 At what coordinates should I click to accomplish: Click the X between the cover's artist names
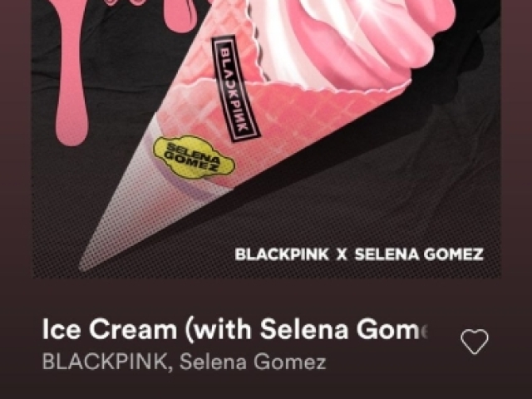coord(342,254)
